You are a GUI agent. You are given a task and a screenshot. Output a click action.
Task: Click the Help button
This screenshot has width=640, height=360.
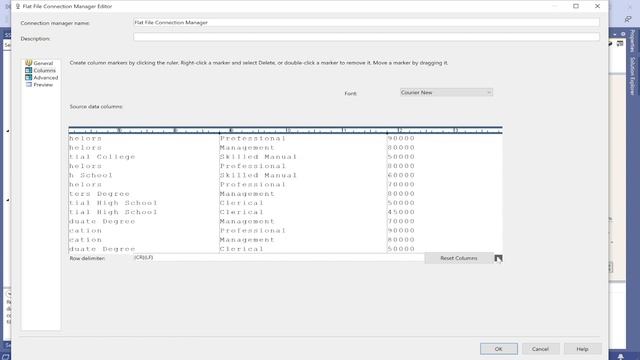tap(582, 349)
